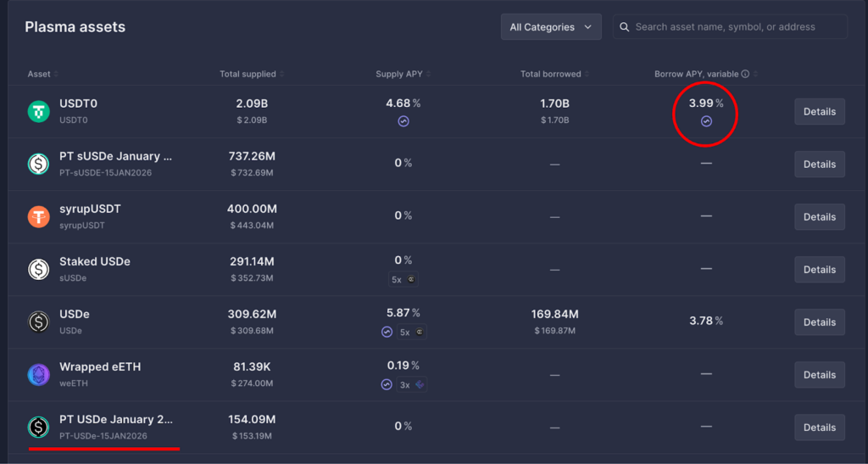Click the USDe token icon
The width and height of the screenshot is (868, 464).
(39, 322)
